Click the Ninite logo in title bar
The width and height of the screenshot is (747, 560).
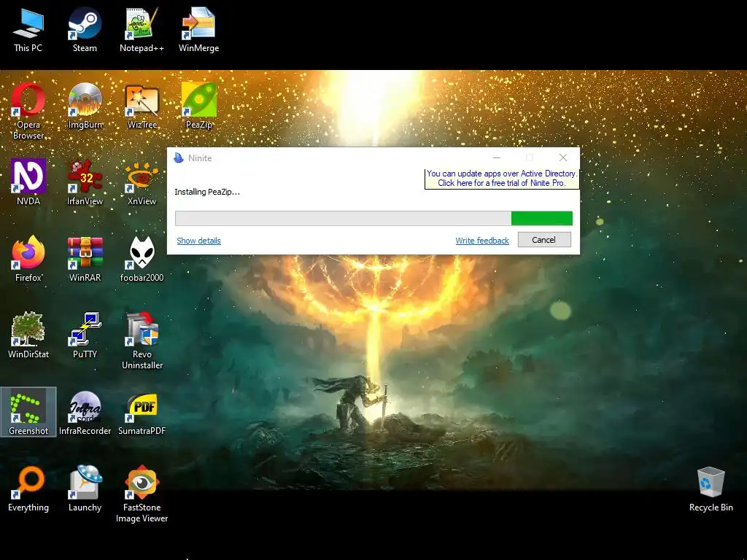point(179,157)
